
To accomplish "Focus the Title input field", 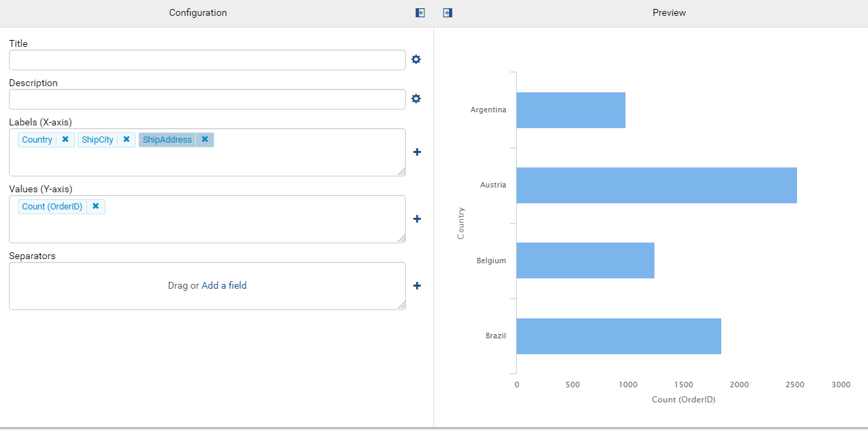I will tap(207, 60).
